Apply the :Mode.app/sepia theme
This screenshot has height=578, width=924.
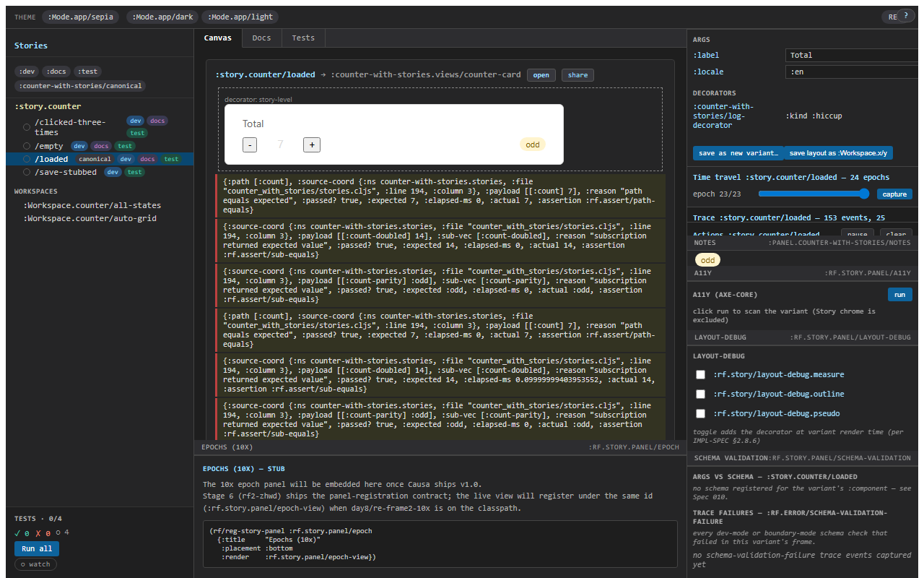[x=81, y=17]
